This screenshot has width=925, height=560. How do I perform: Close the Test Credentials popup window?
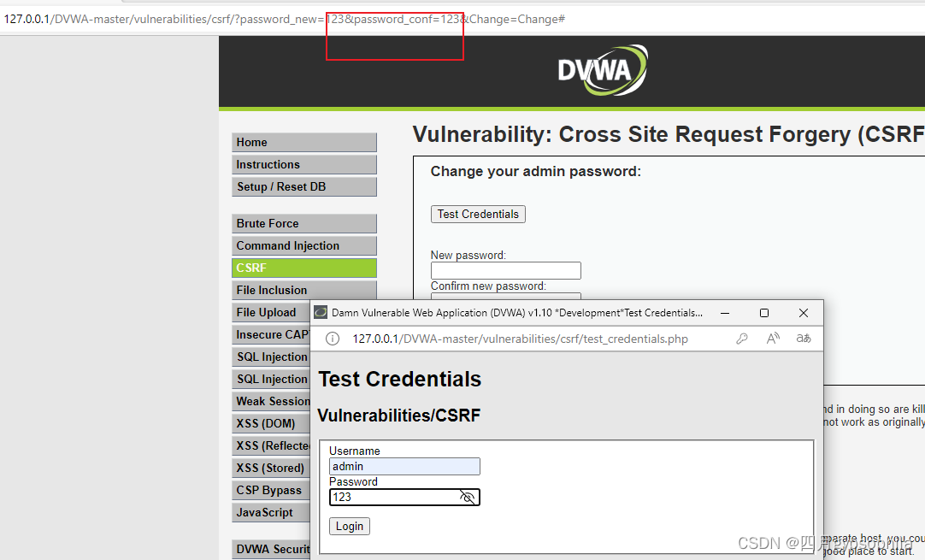804,313
